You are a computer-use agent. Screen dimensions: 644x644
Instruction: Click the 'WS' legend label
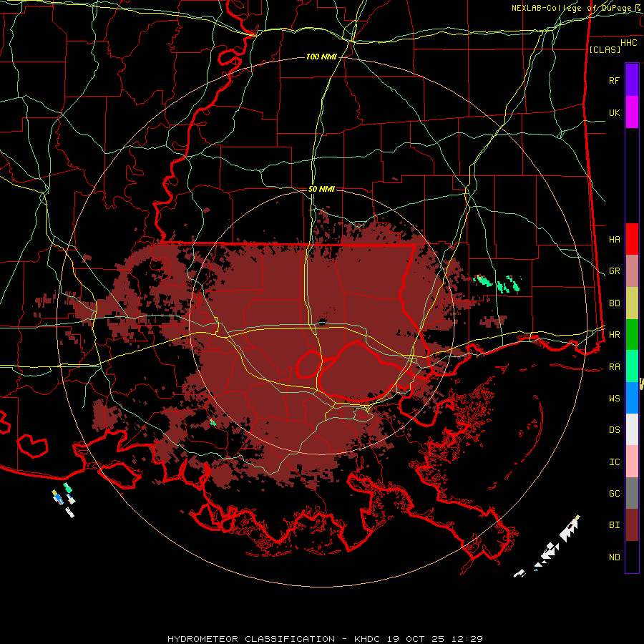click(x=615, y=399)
